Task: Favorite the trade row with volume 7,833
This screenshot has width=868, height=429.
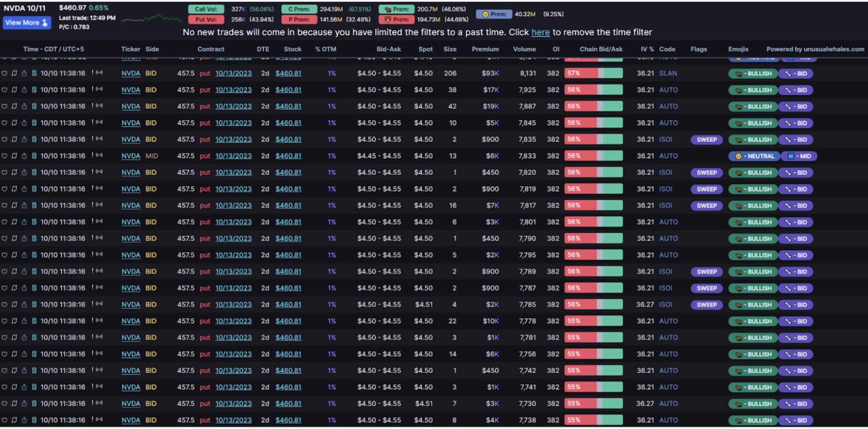Action: (x=4, y=156)
